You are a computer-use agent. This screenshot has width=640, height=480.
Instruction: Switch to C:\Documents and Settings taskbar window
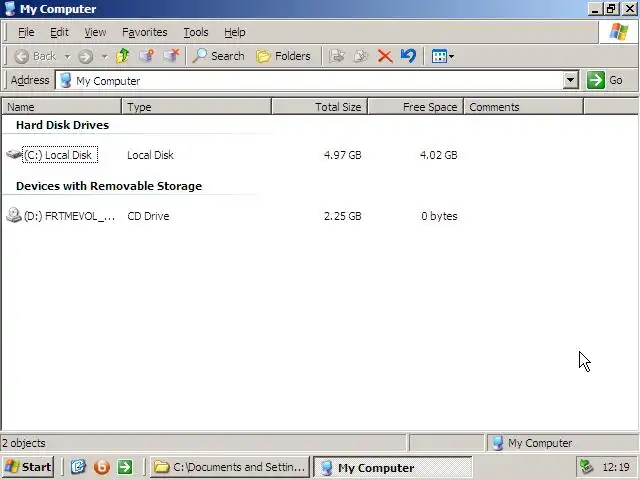pyautogui.click(x=230, y=467)
